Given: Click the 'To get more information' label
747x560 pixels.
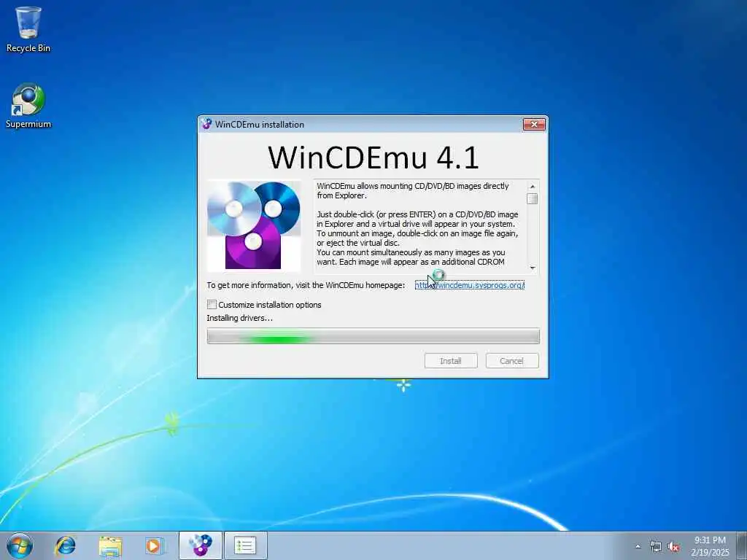Looking at the screenshot, I should pyautogui.click(x=306, y=285).
